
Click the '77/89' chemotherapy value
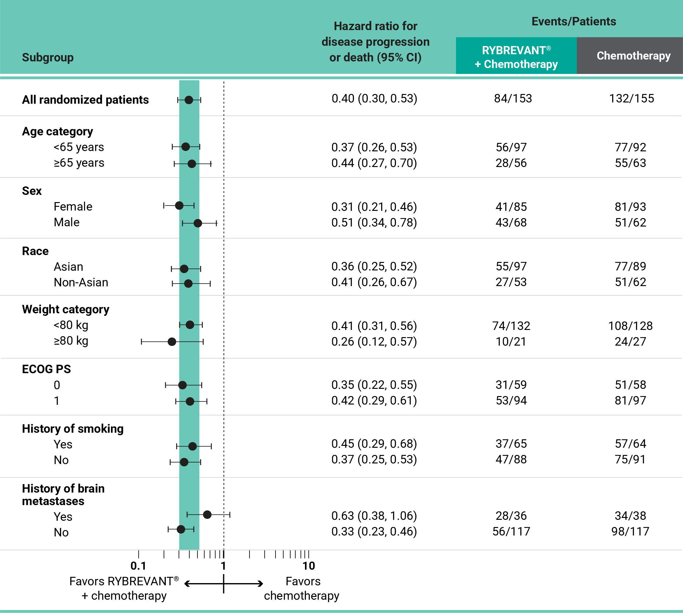click(x=631, y=266)
